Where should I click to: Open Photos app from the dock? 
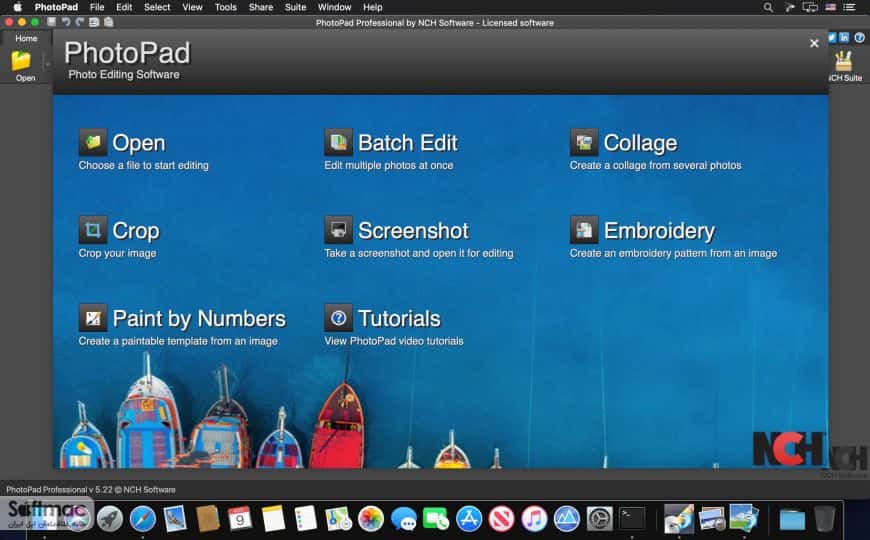[371, 519]
